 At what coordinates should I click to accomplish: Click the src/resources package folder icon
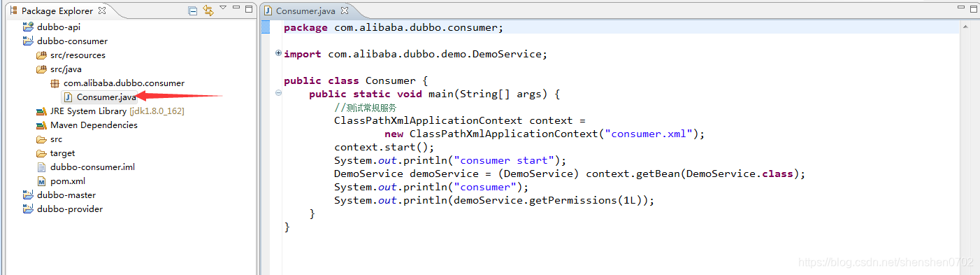(41, 55)
